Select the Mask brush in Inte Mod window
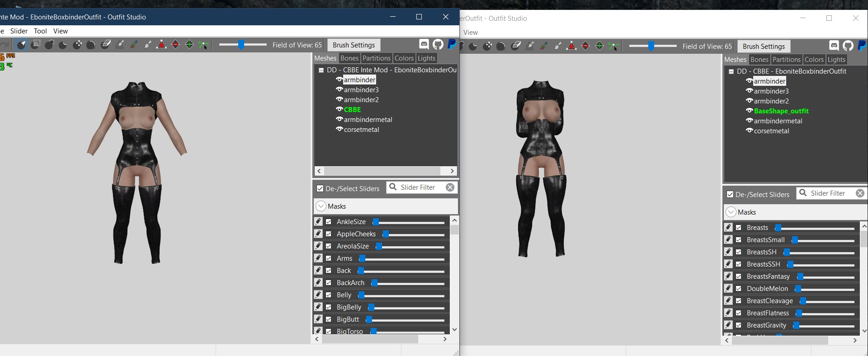The height and width of the screenshot is (356, 868). tap(36, 44)
